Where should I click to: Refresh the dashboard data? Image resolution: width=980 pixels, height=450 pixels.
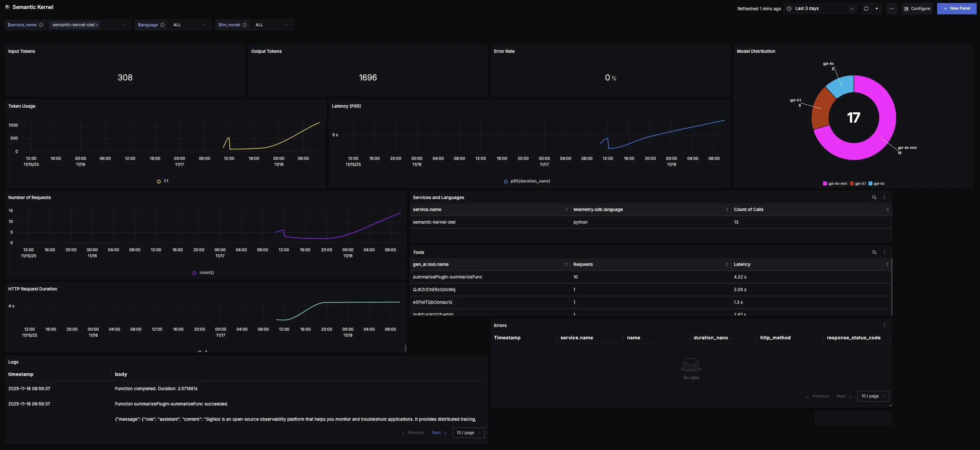tap(866, 8)
